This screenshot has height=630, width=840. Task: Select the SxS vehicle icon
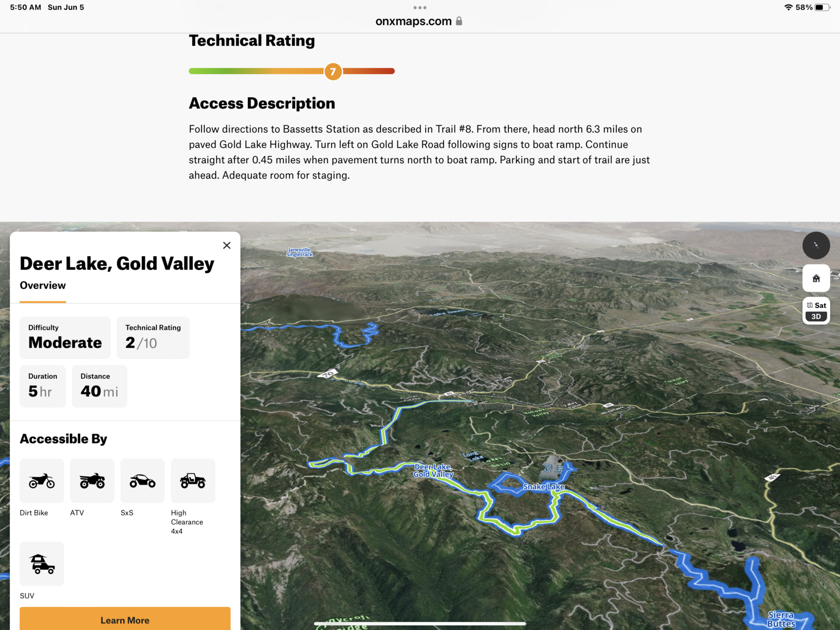(142, 481)
